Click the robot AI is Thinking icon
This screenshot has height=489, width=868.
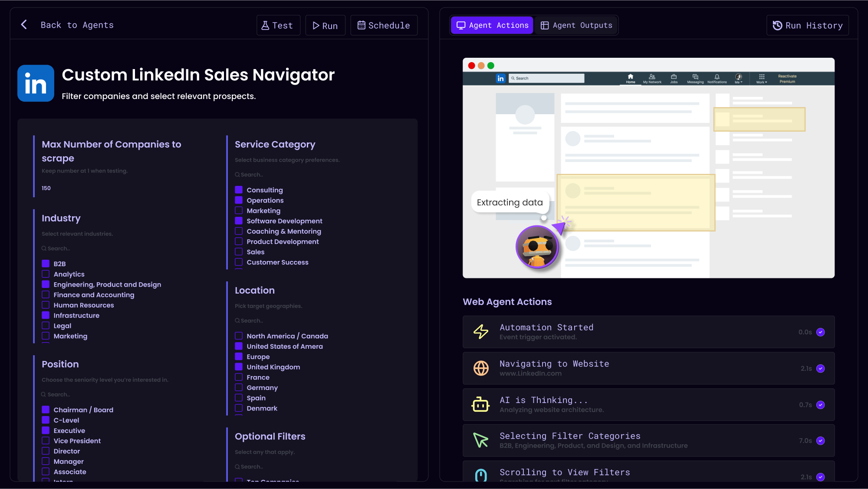pyautogui.click(x=481, y=404)
